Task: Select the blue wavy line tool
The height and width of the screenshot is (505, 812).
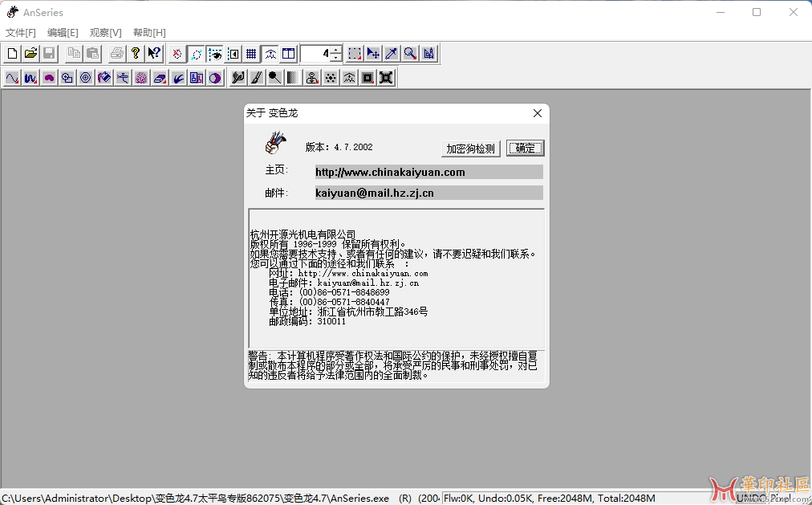Action: tap(30, 78)
